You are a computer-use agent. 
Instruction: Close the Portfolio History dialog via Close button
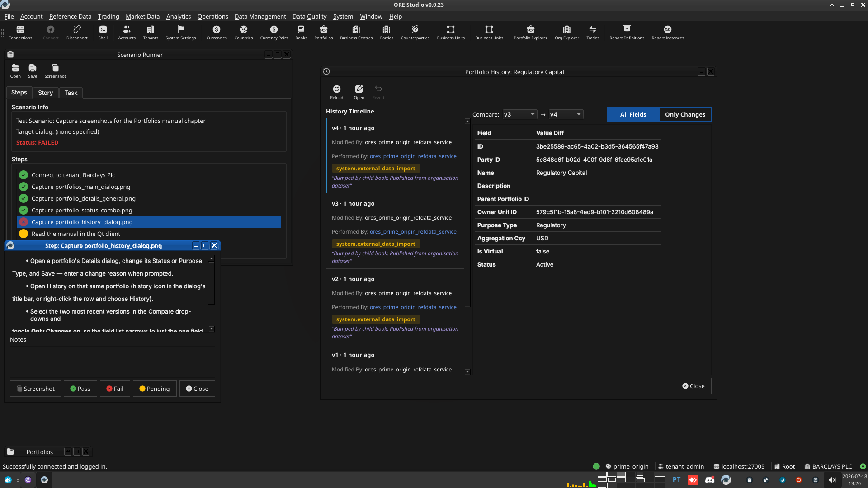(x=693, y=386)
